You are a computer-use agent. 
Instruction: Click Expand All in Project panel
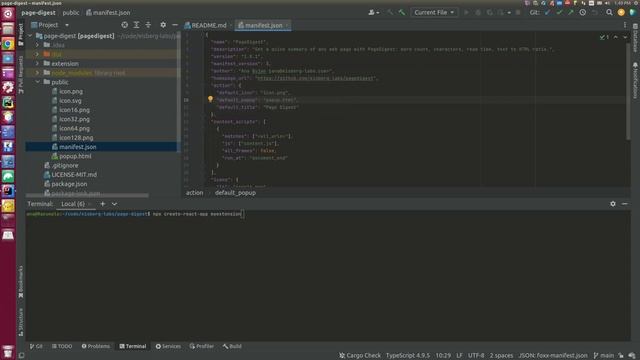coord(136,25)
